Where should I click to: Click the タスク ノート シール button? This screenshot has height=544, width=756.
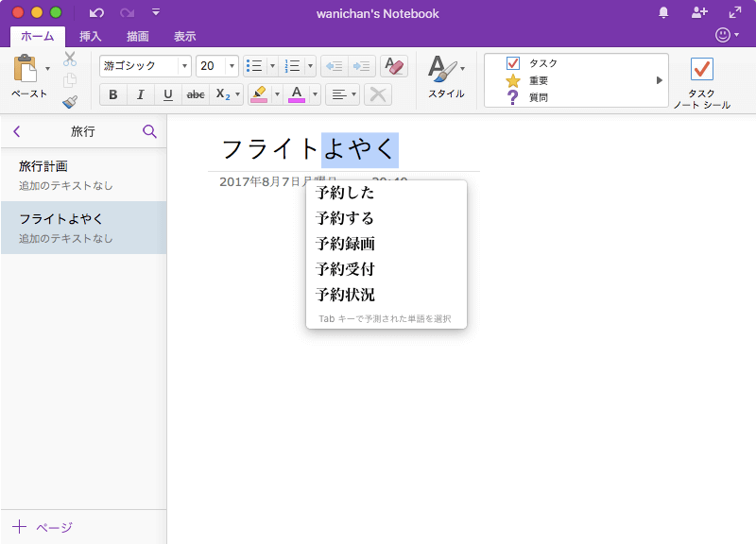(x=702, y=83)
